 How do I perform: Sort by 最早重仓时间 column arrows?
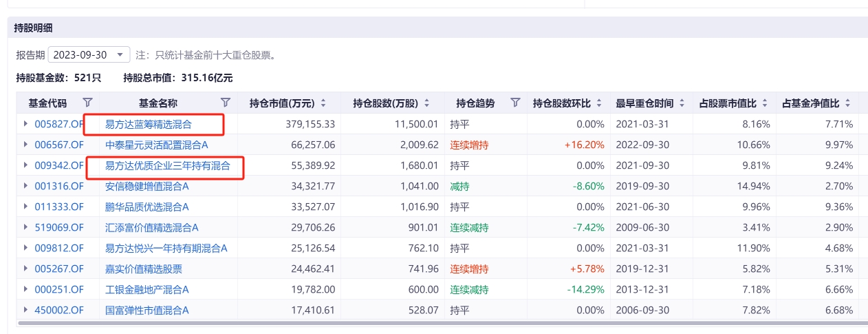pyautogui.click(x=682, y=103)
